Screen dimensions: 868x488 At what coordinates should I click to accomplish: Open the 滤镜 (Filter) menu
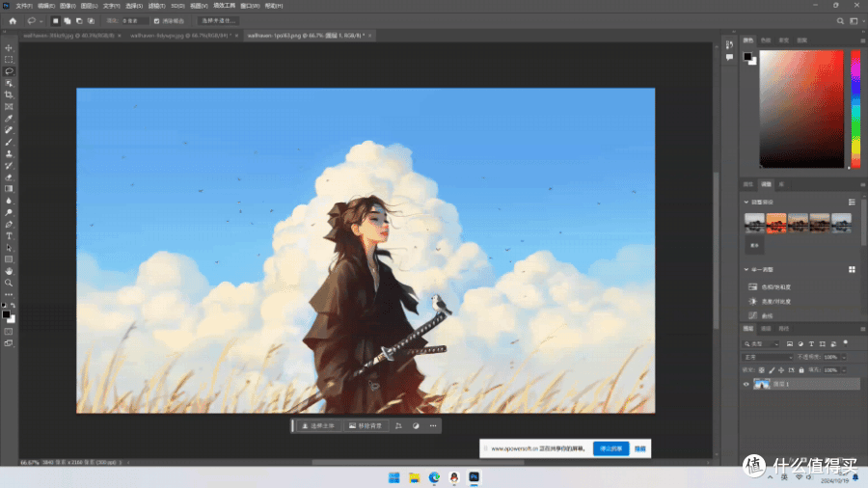coord(156,6)
